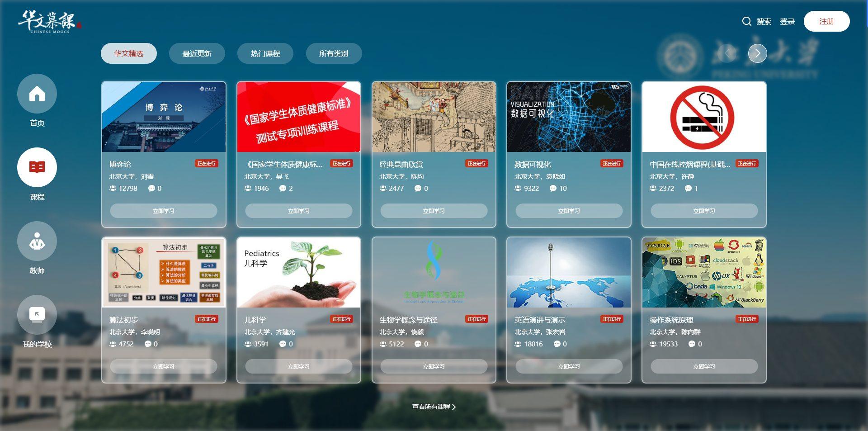Click the 教师 (teachers) sidebar icon
The width and height of the screenshot is (868, 431).
pyautogui.click(x=37, y=241)
